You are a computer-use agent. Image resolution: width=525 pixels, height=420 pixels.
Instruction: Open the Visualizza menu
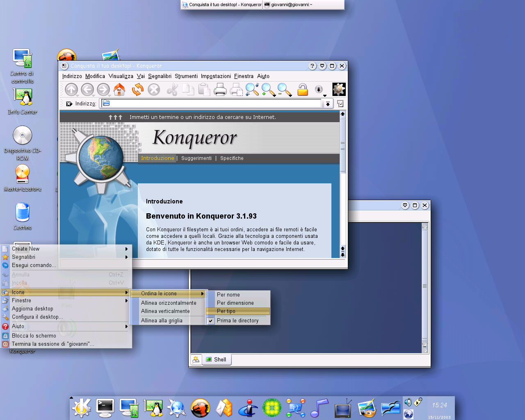click(x=121, y=76)
